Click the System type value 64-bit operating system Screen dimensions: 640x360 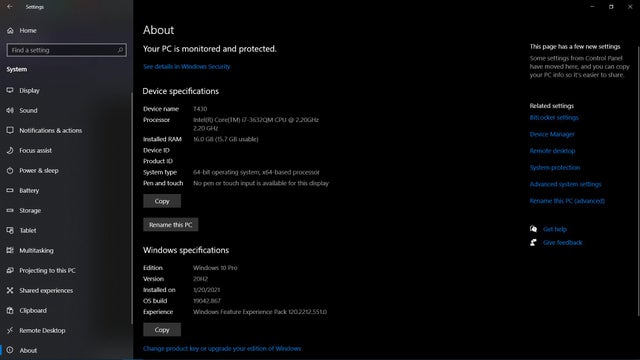coord(256,172)
